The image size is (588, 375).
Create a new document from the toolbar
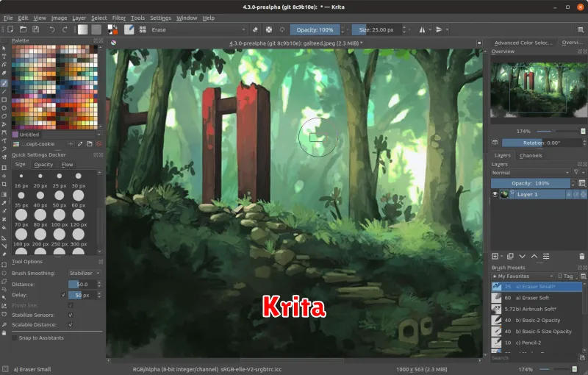(10, 29)
